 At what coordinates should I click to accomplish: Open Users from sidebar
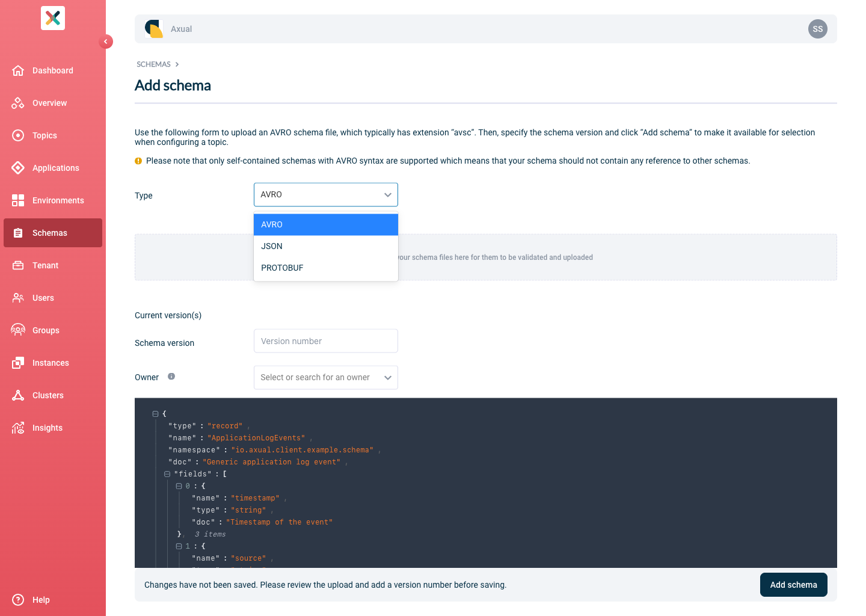[x=53, y=298]
